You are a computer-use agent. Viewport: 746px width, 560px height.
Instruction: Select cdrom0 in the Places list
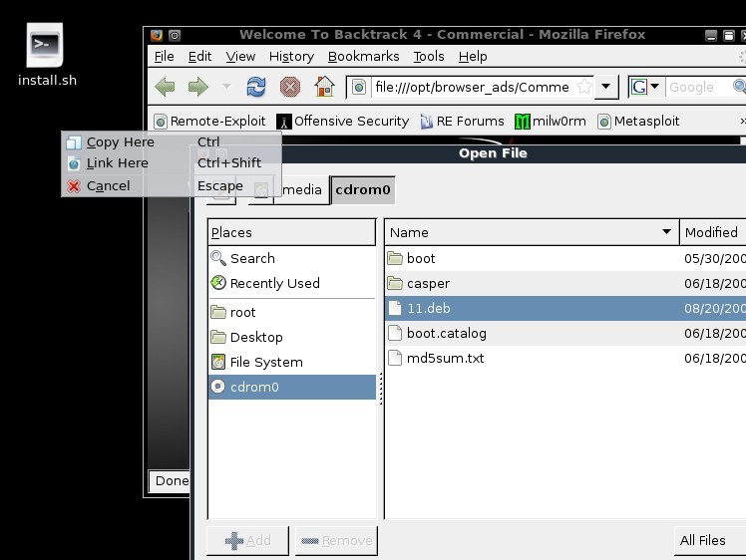[x=292, y=387]
